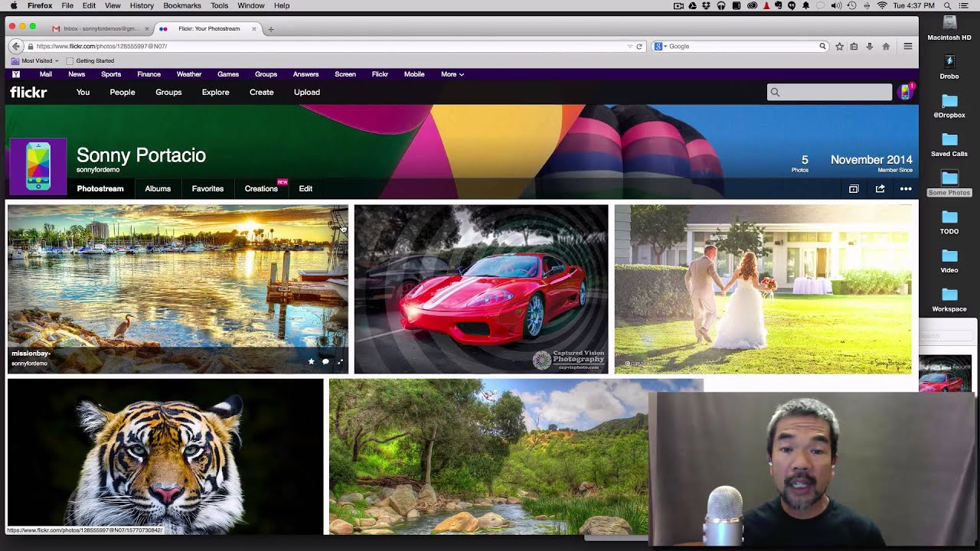Screen dimensions: 980x551
Task: Select the Favorites tab
Action: click(207, 189)
